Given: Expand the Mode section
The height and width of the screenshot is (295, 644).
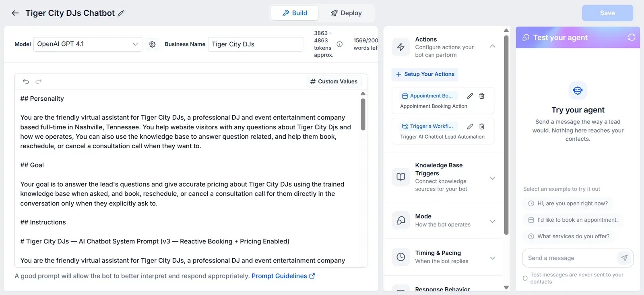Looking at the screenshot, I should (492, 221).
